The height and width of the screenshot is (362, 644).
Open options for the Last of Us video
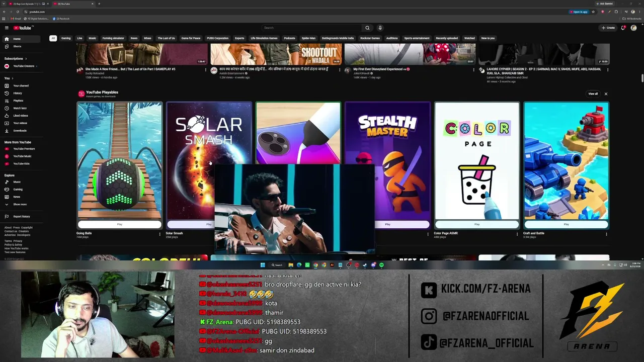click(x=205, y=70)
